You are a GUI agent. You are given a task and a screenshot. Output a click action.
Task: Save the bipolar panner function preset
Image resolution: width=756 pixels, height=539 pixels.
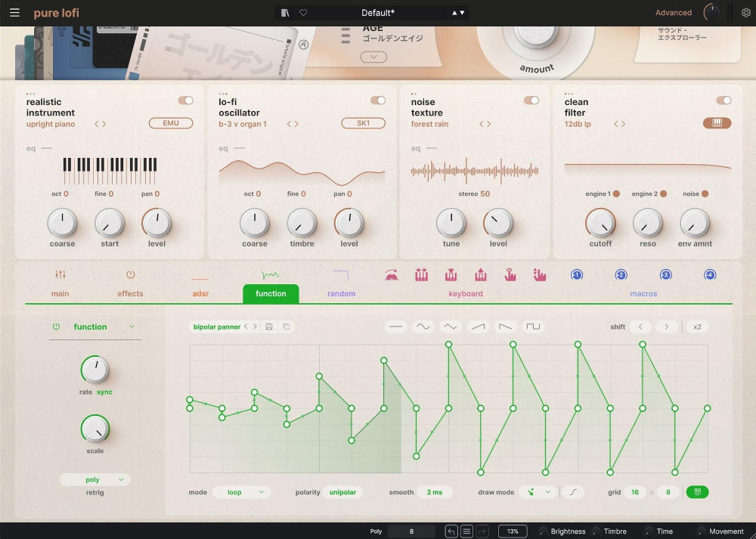(270, 327)
